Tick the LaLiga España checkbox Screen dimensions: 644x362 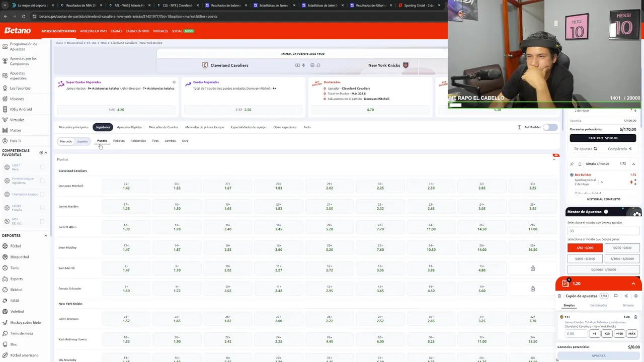42,208
